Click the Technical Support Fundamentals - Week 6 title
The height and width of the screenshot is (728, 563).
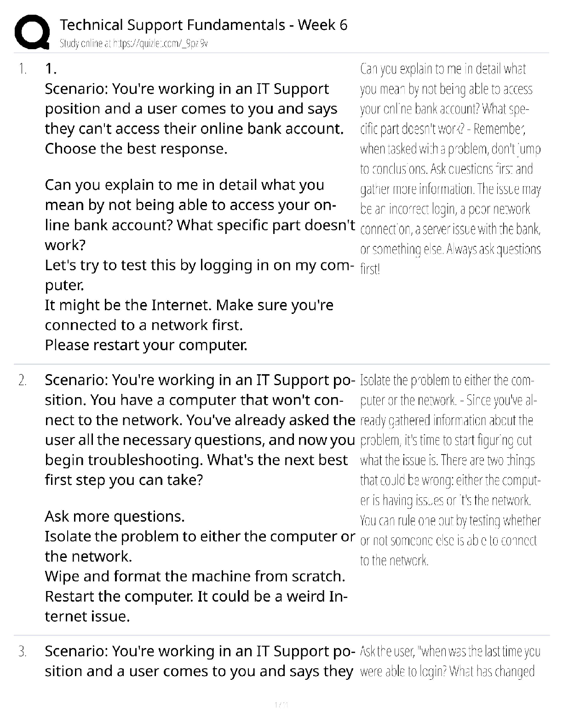pos(203,25)
